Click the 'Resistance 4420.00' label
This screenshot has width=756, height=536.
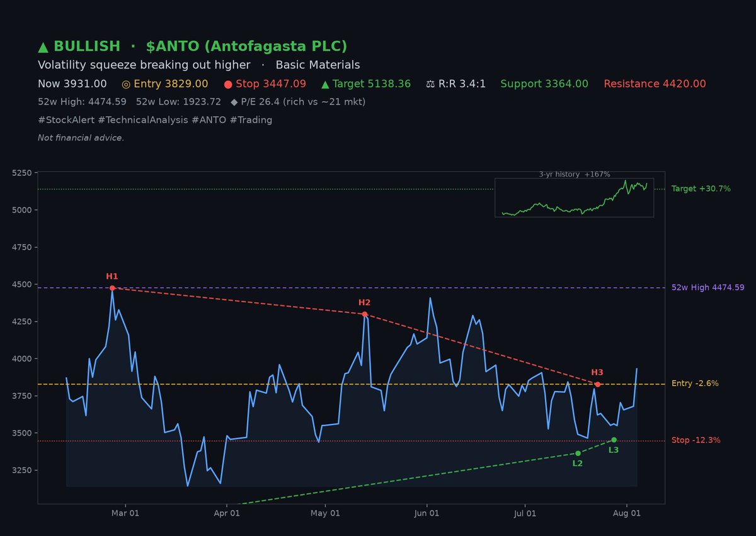coord(655,84)
